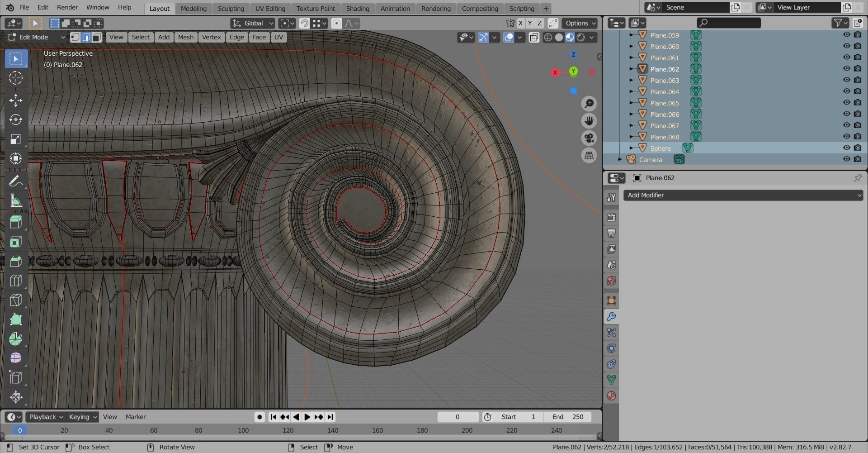This screenshot has width=868, height=453.
Task: Open the Edge menu
Action: [236, 37]
